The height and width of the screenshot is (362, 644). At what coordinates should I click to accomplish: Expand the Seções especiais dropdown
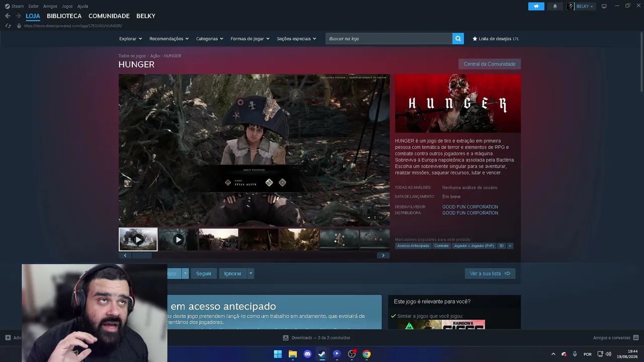click(x=296, y=39)
